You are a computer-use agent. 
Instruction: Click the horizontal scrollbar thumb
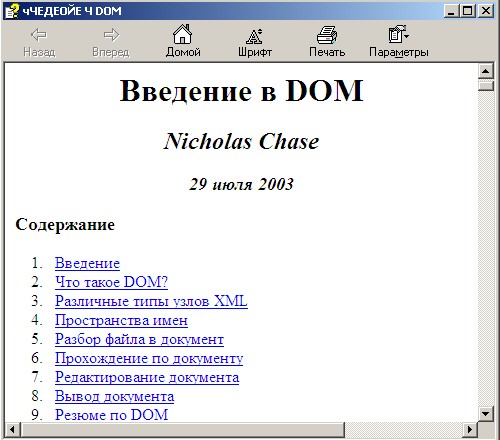coord(182,429)
